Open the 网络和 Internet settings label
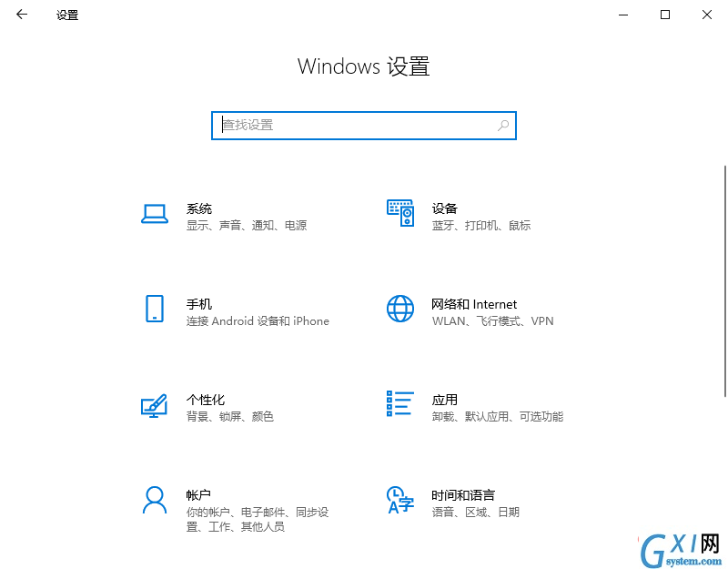 point(474,304)
